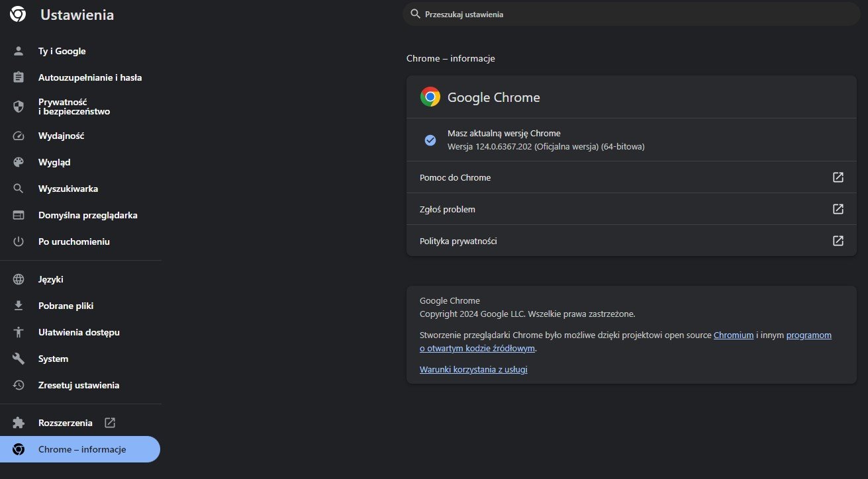Screen dimensions: 868x479
Task: Click the Ustawienia page title
Action: coord(77,15)
